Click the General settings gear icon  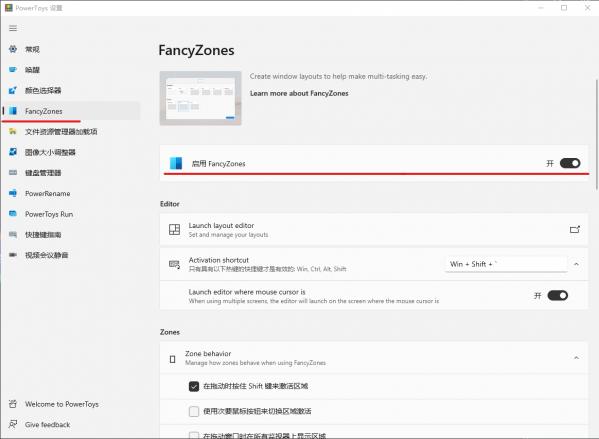click(13, 49)
